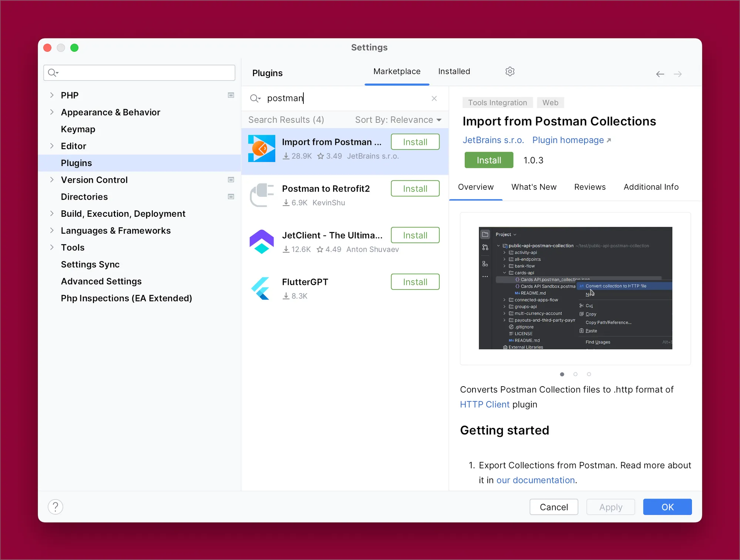Go back with the left arrow

[660, 74]
